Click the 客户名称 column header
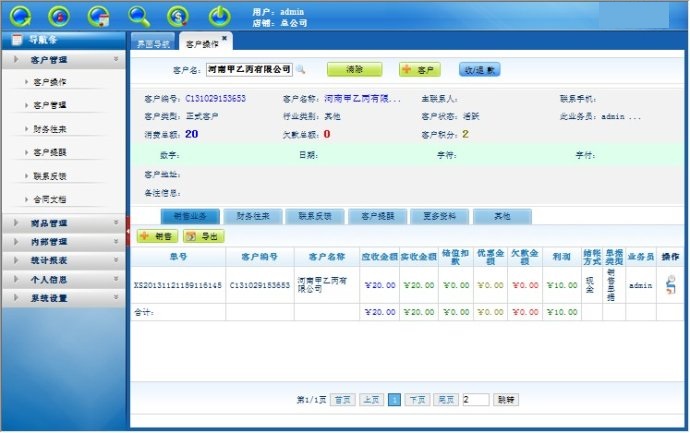Image resolution: width=690 pixels, height=433 pixels. pos(327,257)
